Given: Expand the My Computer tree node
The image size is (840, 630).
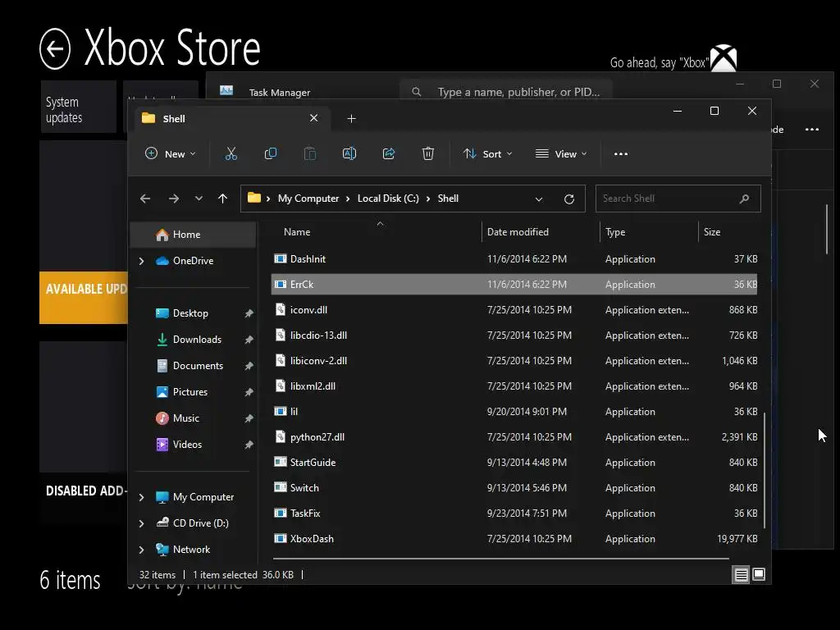Looking at the screenshot, I should [141, 497].
